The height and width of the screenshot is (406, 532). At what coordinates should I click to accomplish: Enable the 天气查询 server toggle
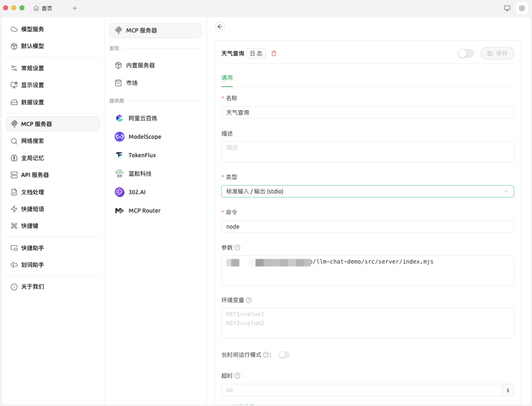coord(465,53)
